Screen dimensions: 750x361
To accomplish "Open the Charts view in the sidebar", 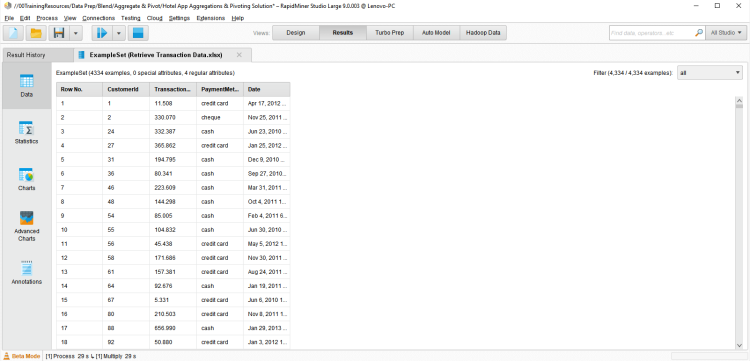I will tap(26, 179).
